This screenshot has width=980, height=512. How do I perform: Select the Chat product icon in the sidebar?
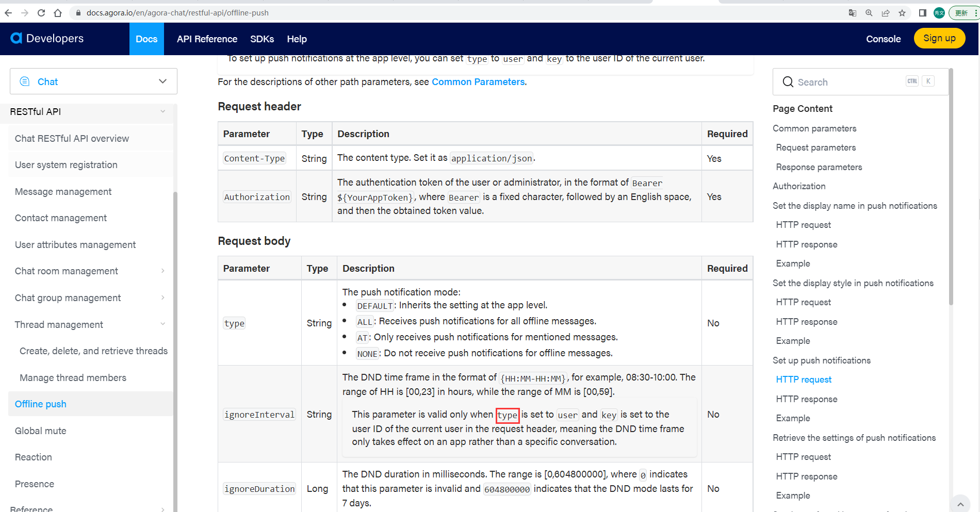(x=24, y=81)
